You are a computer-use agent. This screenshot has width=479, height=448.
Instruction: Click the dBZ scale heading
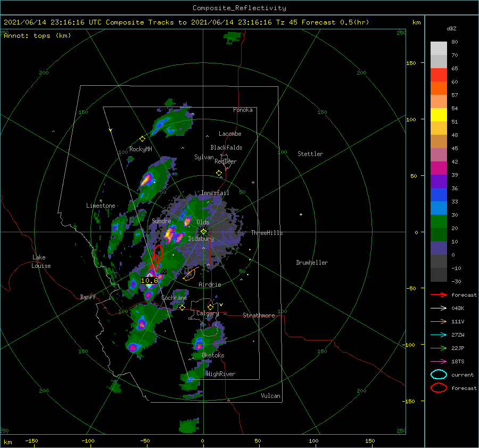pos(451,28)
